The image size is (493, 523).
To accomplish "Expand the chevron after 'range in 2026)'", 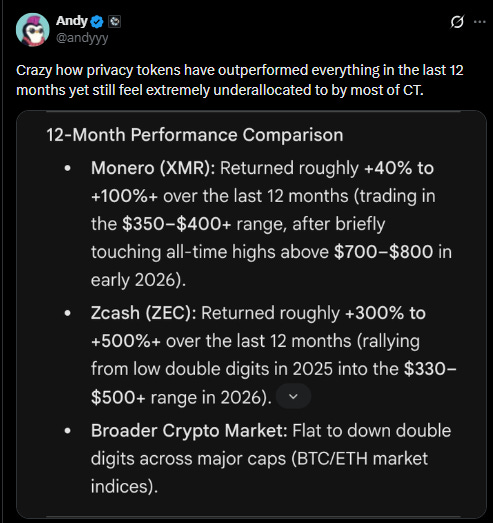I will (x=294, y=396).
